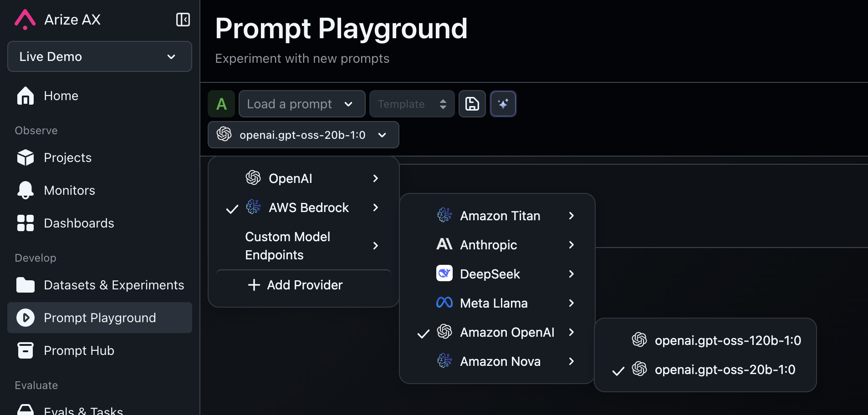Select openai.gpt-oss-120b-1:0 model option
The image size is (868, 415).
pos(727,340)
